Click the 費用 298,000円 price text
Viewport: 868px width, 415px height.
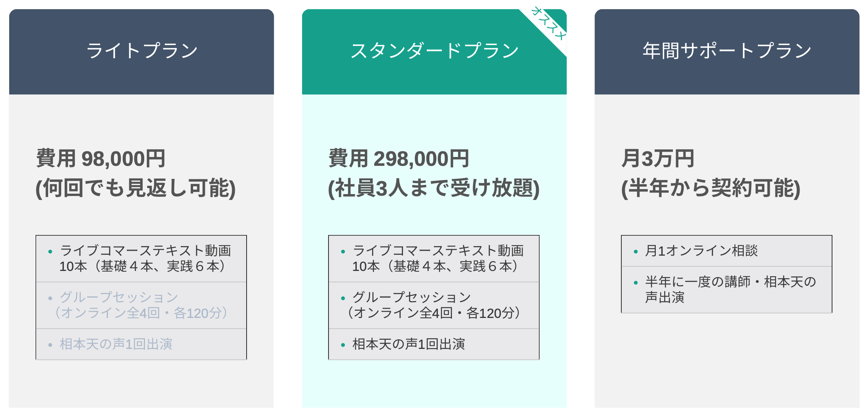399,159
